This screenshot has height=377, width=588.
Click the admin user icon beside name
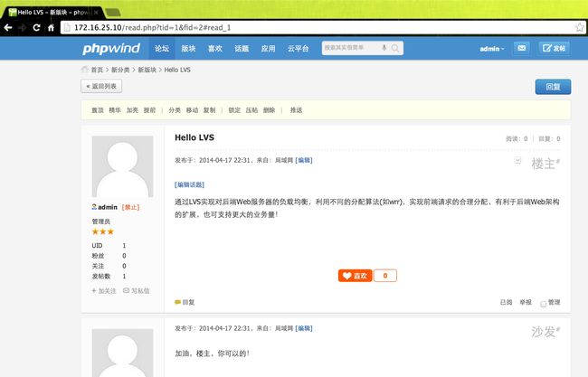click(x=94, y=207)
